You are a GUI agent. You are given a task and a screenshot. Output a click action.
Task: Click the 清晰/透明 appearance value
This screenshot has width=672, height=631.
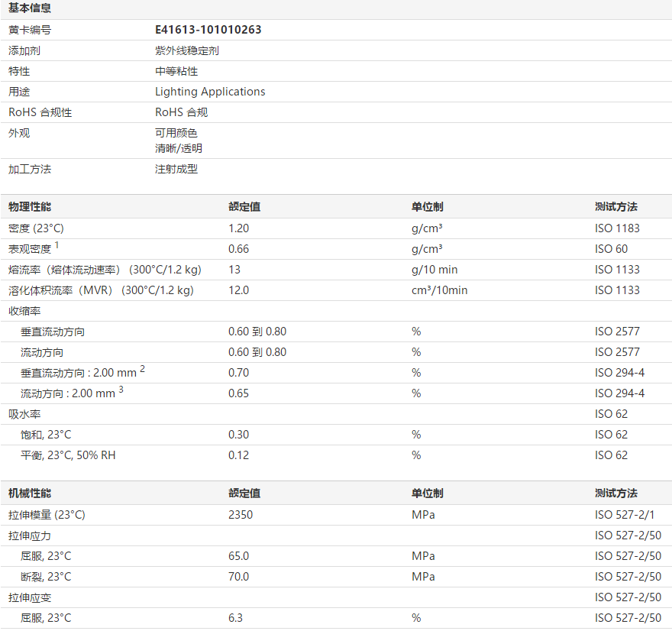179,148
